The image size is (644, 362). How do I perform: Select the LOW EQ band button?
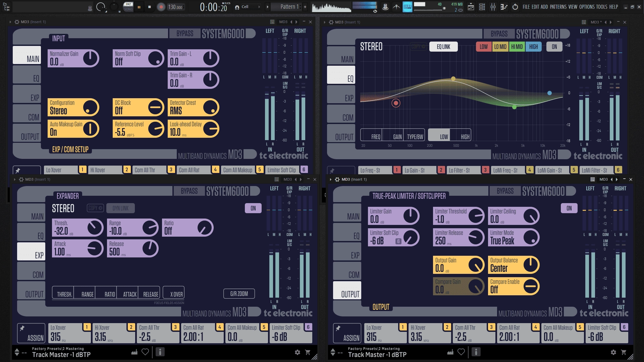(484, 47)
